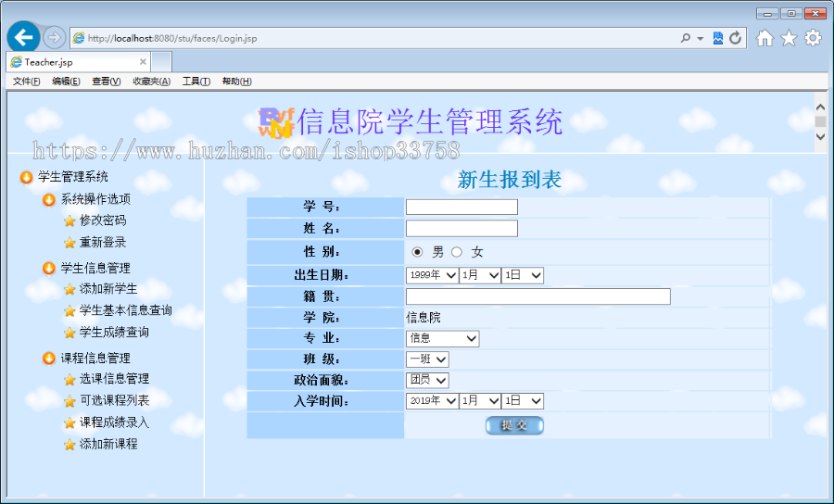834x504 pixels.
Task: Open Favorites star icon in toolbar
Action: (789, 38)
